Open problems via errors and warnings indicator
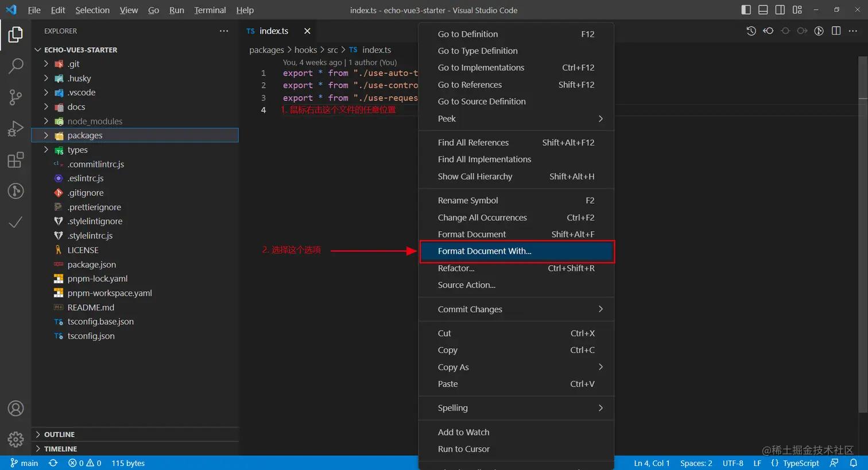The height and width of the screenshot is (470, 868). coord(85,463)
